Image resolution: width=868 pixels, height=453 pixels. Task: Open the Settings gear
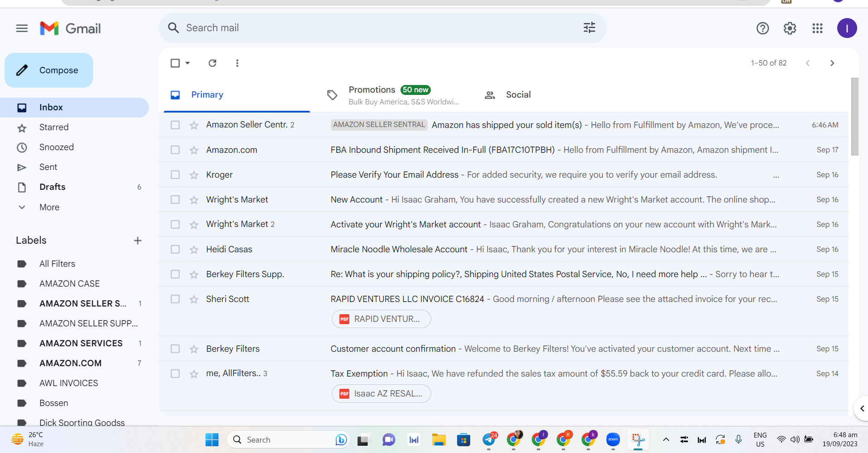tap(790, 28)
